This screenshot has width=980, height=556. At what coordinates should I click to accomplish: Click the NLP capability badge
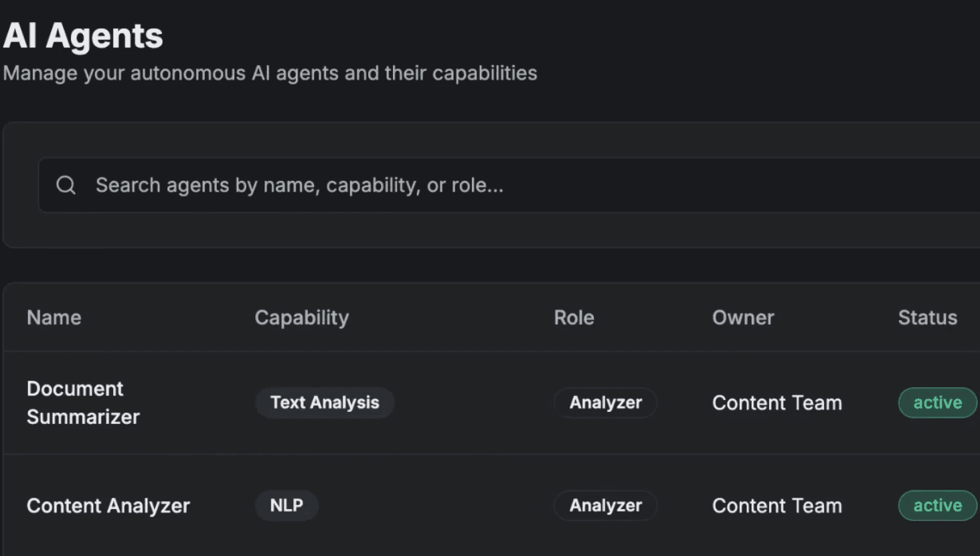click(x=287, y=506)
